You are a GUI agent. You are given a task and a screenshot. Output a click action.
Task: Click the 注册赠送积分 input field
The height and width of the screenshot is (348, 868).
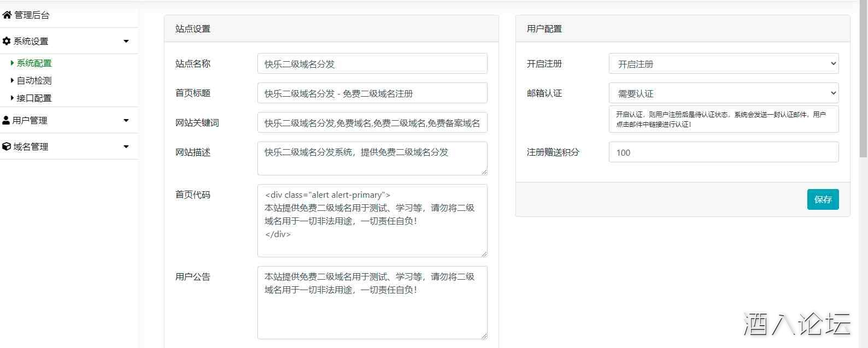click(x=723, y=152)
